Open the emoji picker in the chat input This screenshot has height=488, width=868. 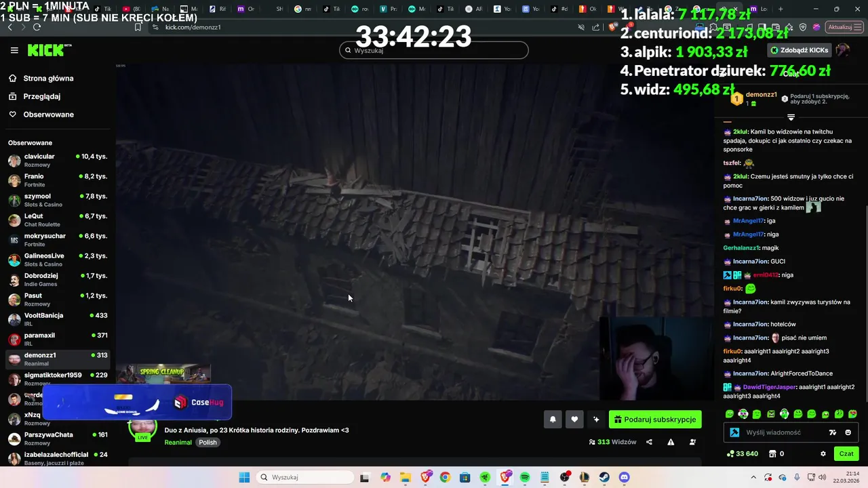pos(848,432)
